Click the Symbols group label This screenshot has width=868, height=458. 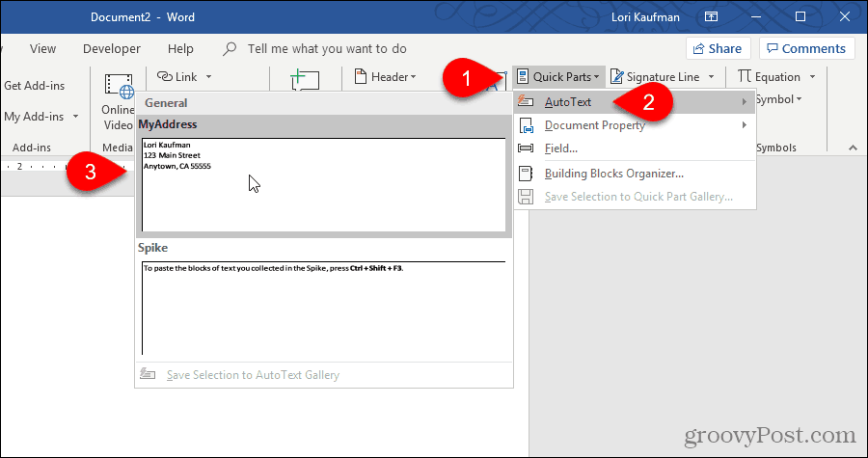coord(776,148)
